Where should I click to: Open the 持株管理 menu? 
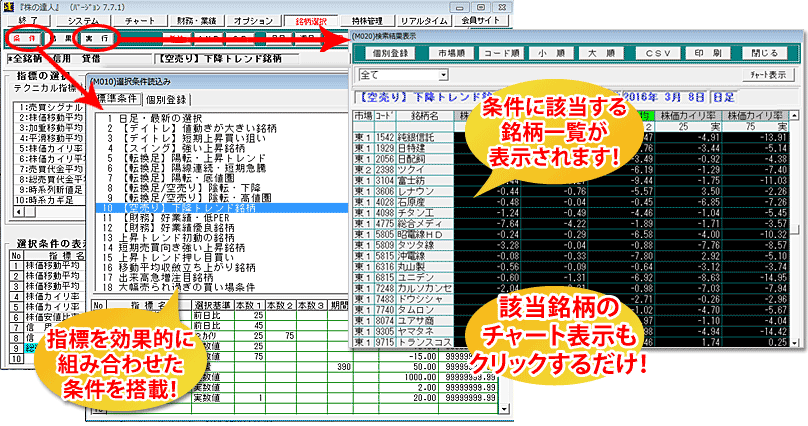(x=367, y=21)
